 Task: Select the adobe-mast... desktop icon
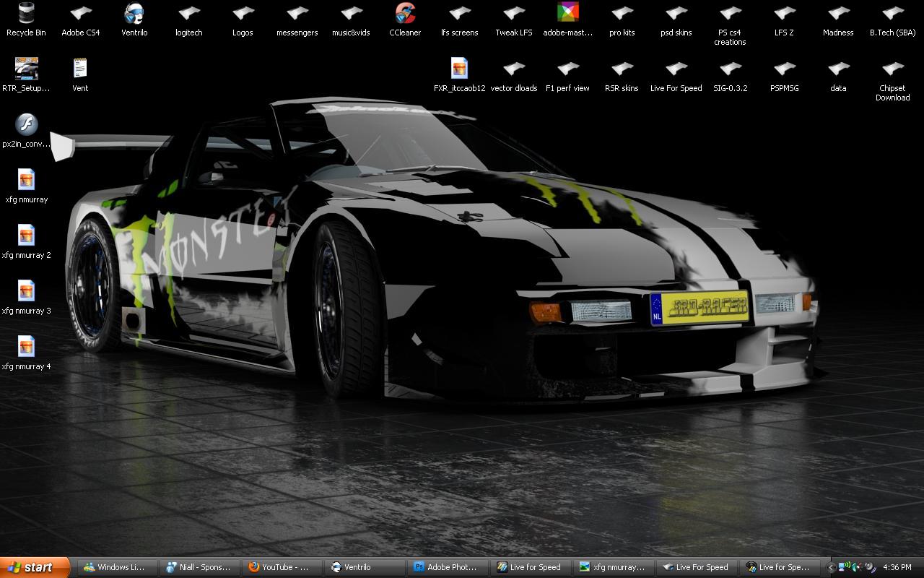coord(567,20)
